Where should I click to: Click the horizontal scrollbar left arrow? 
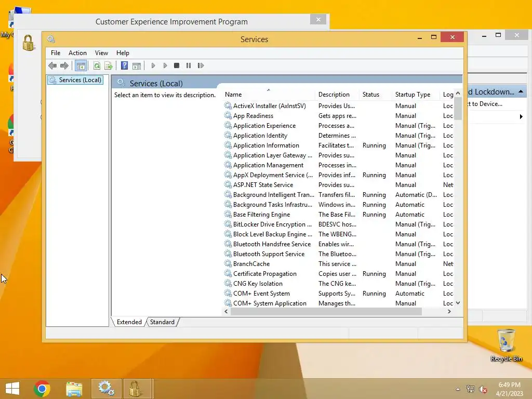tap(227, 312)
